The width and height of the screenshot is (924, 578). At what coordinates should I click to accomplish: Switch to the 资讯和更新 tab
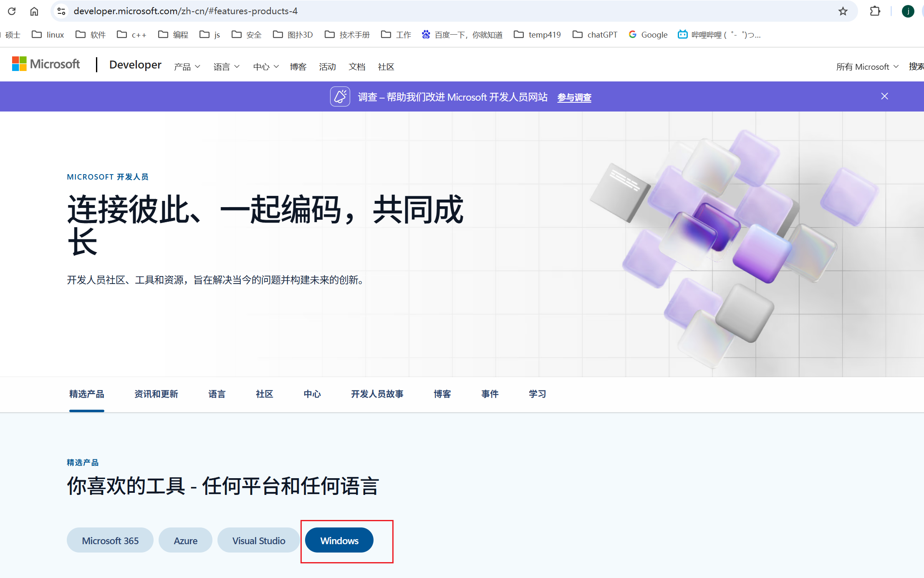(x=157, y=394)
